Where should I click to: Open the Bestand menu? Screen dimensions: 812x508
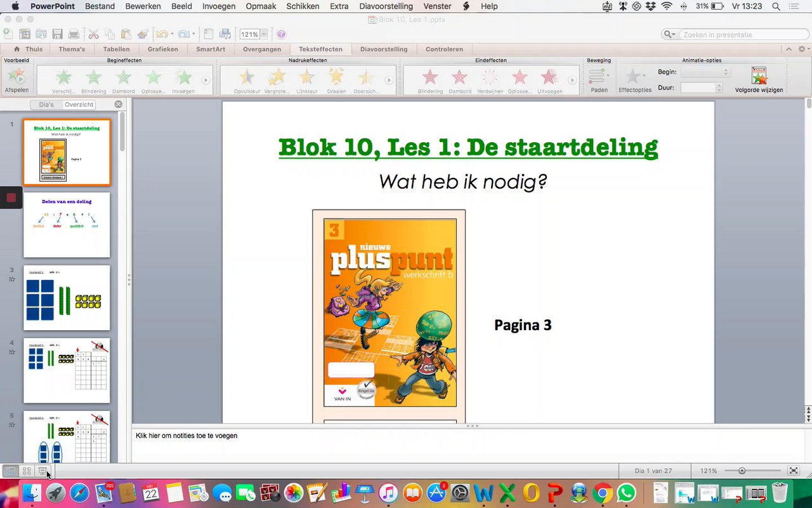pos(99,6)
